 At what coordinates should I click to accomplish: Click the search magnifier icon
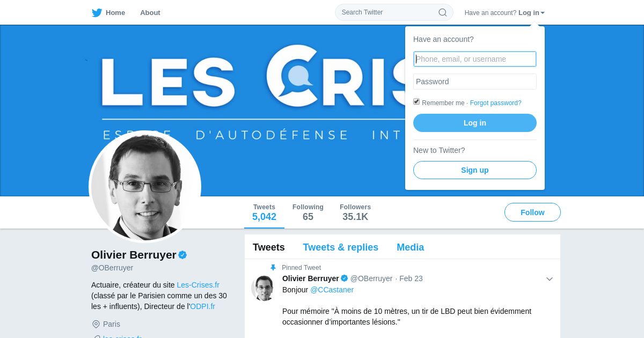click(x=443, y=12)
